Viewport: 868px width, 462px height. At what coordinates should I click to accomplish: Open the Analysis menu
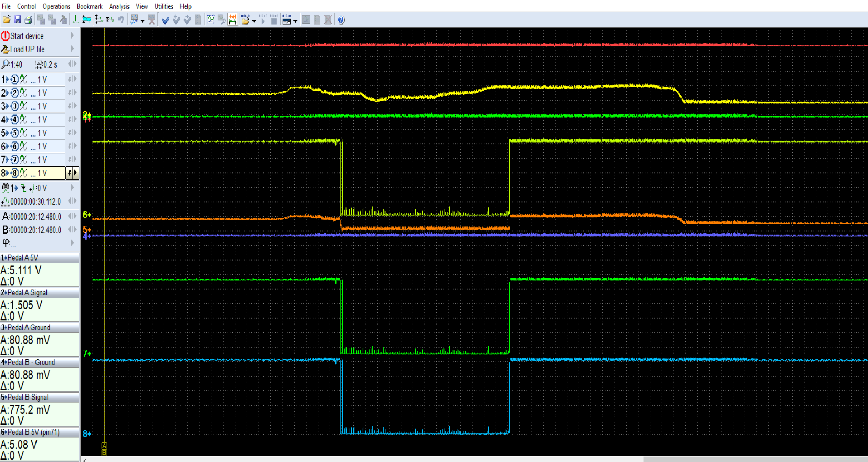tap(119, 6)
